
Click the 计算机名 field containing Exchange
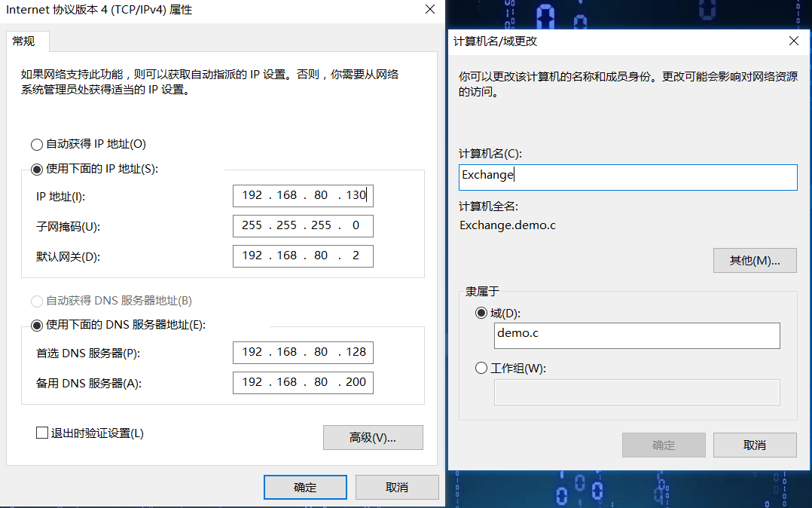pyautogui.click(x=627, y=177)
